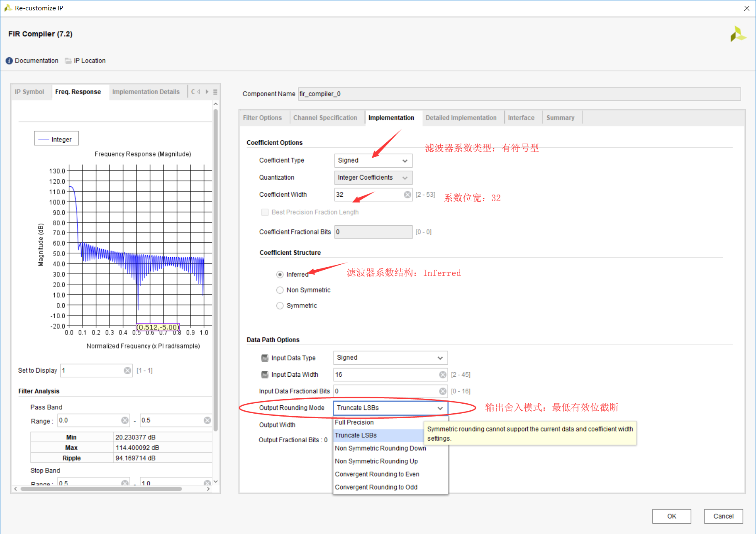This screenshot has height=534, width=756.
Task: Click the scroll-up arrow of left panel
Action: [x=215, y=104]
